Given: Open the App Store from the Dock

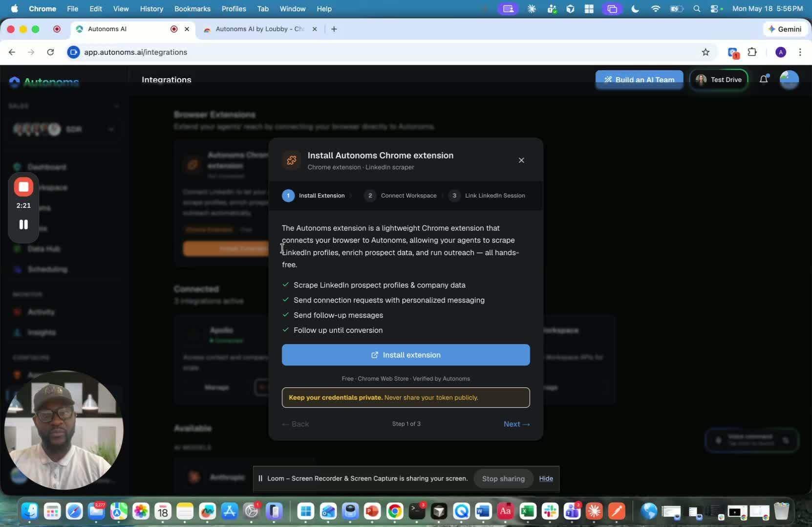Looking at the screenshot, I should [229, 511].
